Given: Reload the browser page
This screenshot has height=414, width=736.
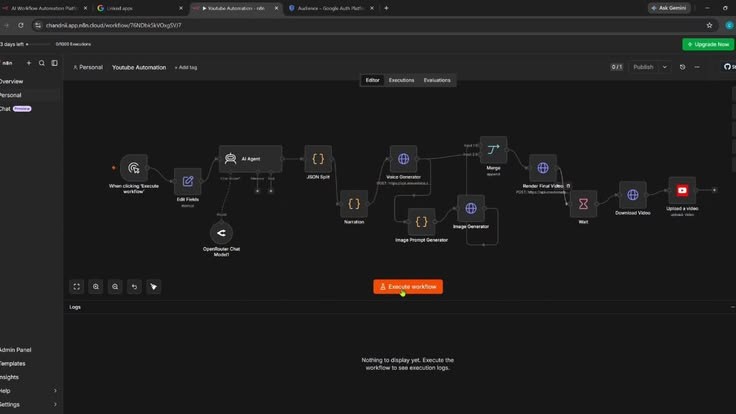Looking at the screenshot, I should [x=21, y=25].
